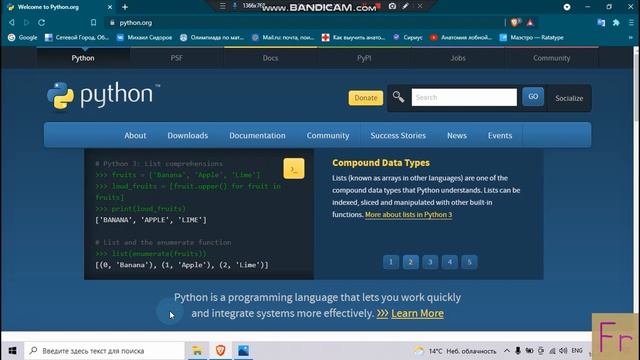
Task: Open the Downloads navigation menu
Action: point(188,135)
